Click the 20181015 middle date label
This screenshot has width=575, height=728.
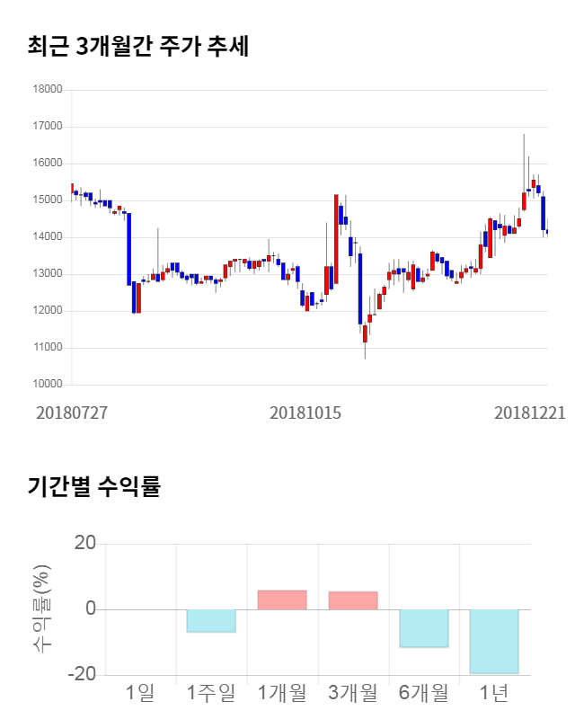(305, 413)
